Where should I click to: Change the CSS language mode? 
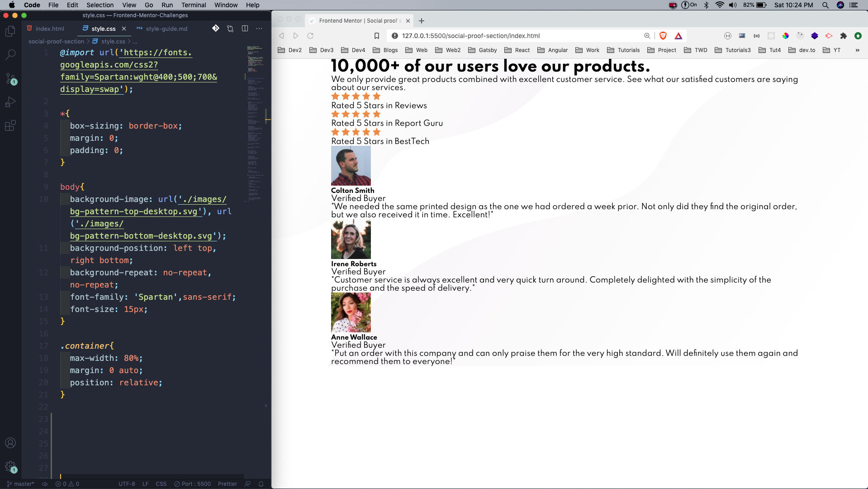pyautogui.click(x=161, y=484)
